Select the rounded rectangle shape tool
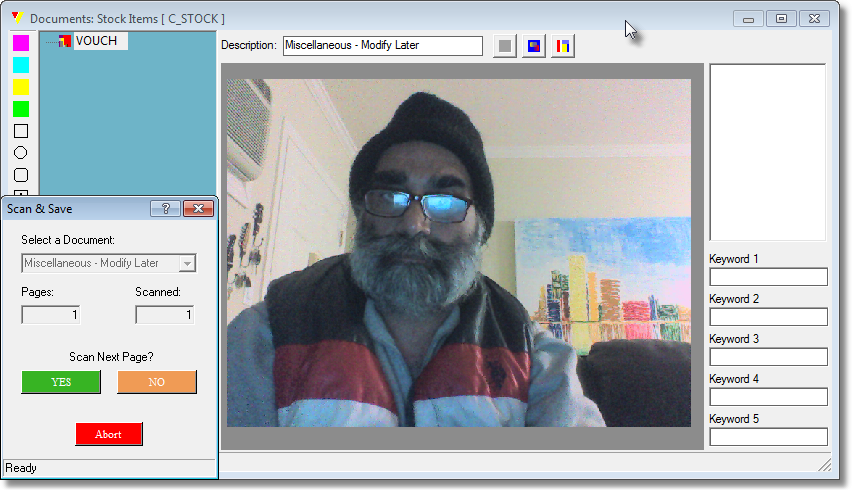Image resolution: width=852 pixels, height=492 pixels. (x=21, y=175)
